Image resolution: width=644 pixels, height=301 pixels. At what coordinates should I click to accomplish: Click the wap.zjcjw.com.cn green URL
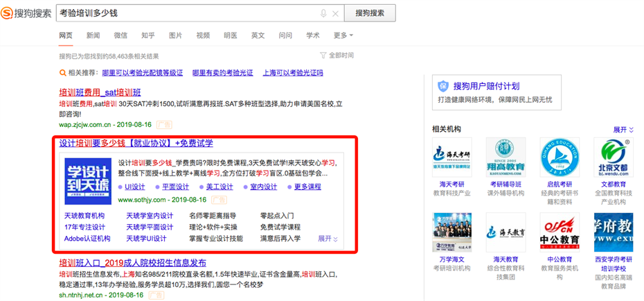(x=86, y=124)
